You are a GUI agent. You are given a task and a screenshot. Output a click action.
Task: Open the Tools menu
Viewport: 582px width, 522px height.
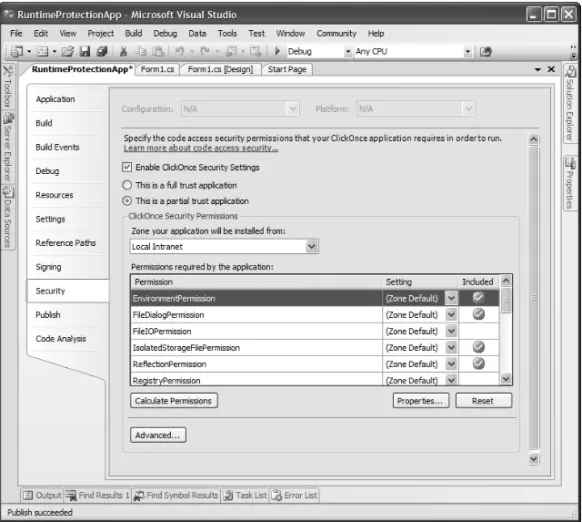click(227, 33)
